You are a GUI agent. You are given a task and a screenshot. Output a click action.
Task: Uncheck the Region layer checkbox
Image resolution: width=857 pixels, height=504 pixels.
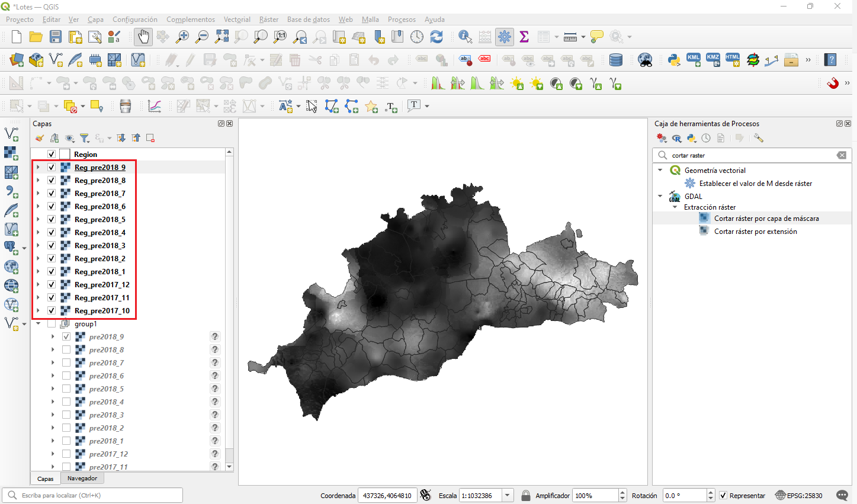[52, 155]
